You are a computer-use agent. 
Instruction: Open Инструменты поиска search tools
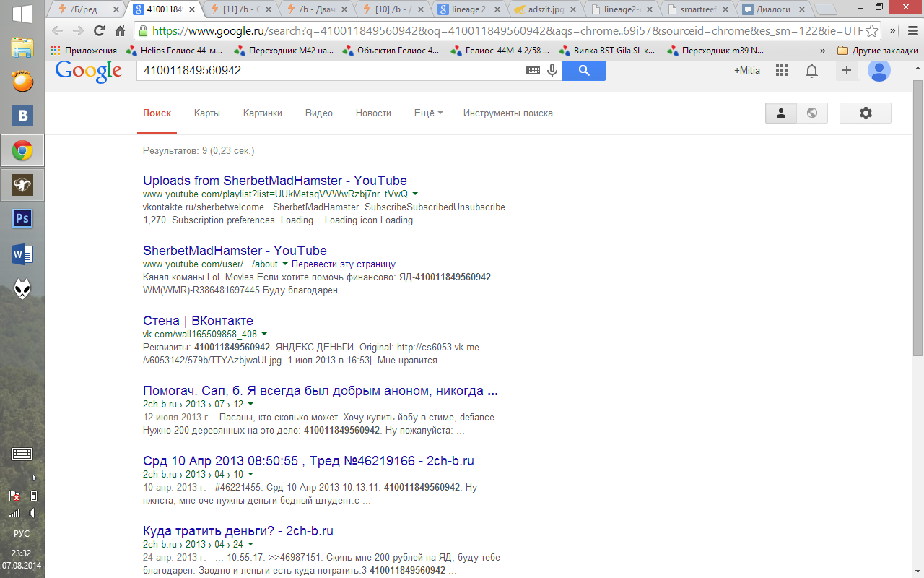[508, 113]
